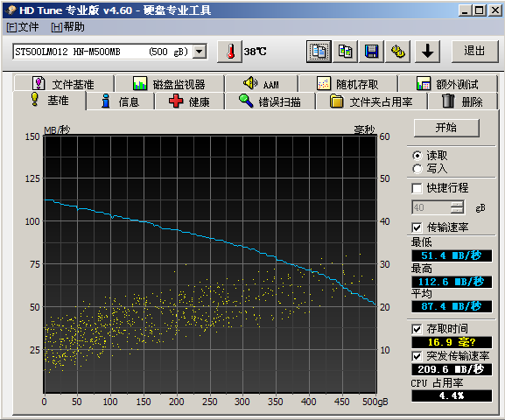Enable the 快捷行程 checkbox
This screenshot has width=505, height=420.
pos(417,188)
